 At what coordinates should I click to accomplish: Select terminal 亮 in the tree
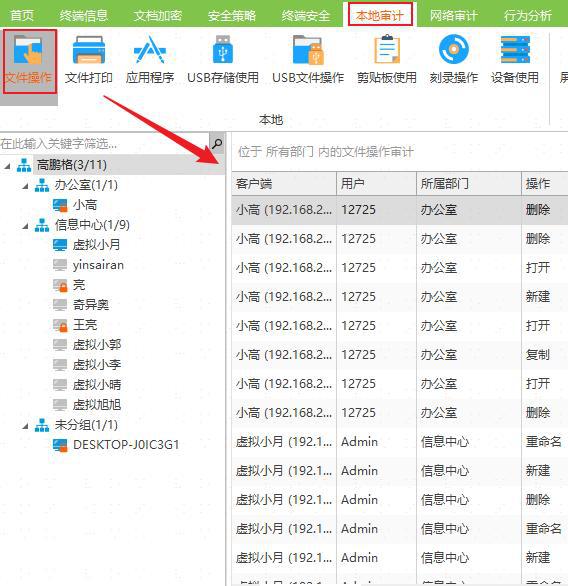78,285
